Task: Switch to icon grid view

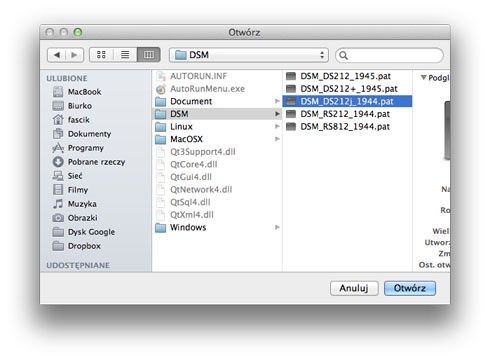Action: pos(101,55)
